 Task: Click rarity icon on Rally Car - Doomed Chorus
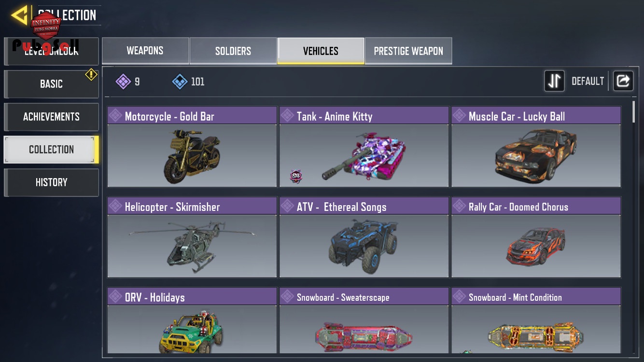click(459, 207)
